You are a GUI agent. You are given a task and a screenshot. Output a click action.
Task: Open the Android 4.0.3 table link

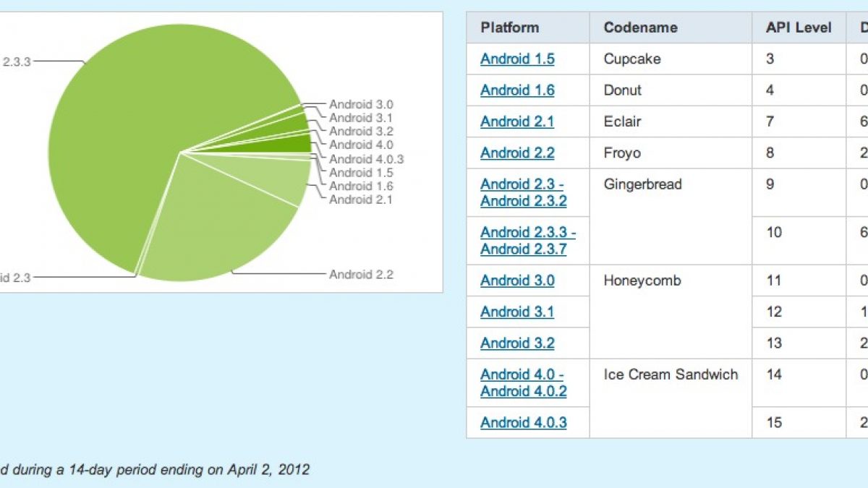[x=523, y=422]
